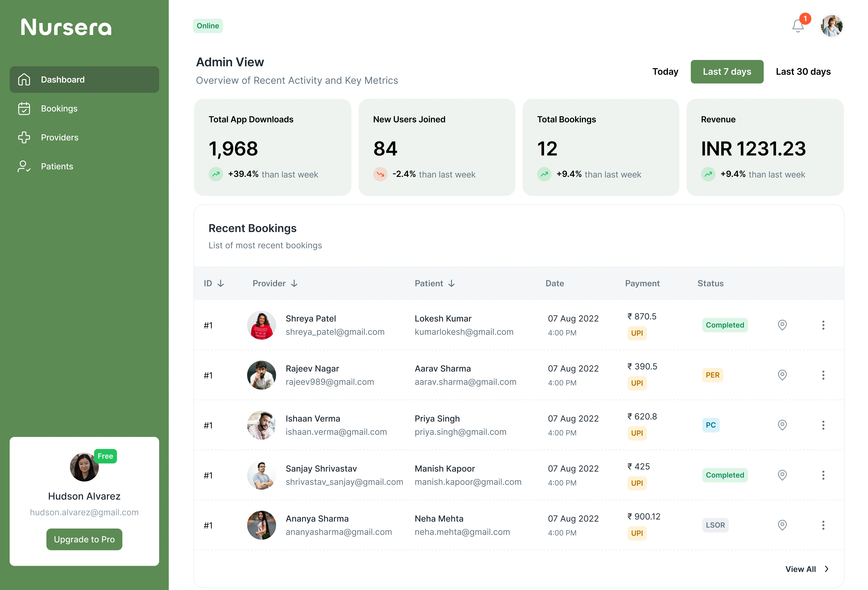
Task: Open more options for Ishaan Verma row
Action: tap(823, 425)
